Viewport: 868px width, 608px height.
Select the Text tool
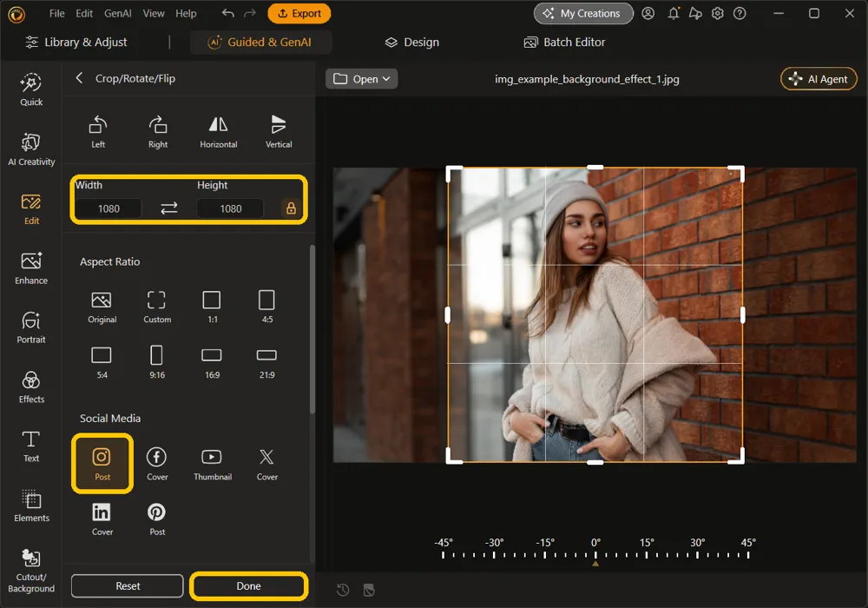tap(31, 446)
